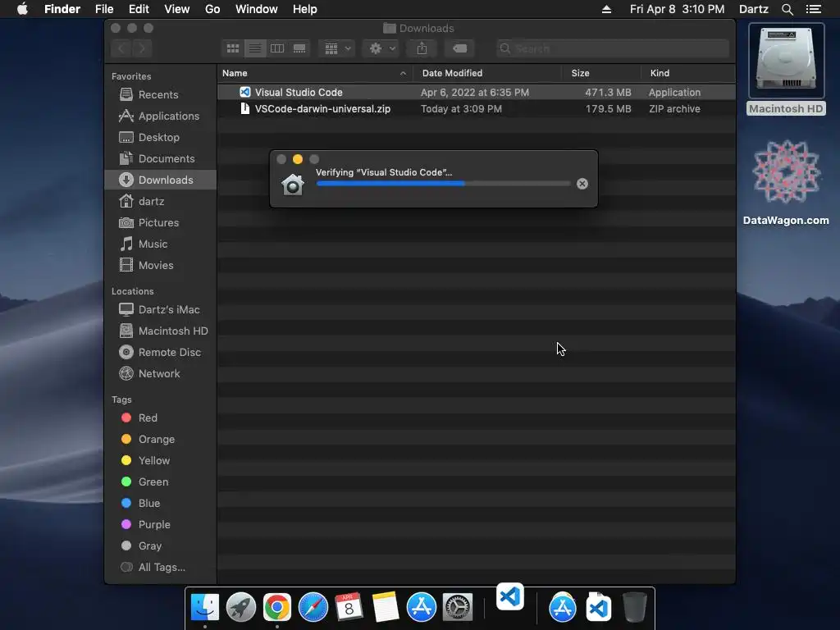Image resolution: width=840 pixels, height=630 pixels.
Task: Click the Edit Tags toolbar button
Action: tap(459, 48)
